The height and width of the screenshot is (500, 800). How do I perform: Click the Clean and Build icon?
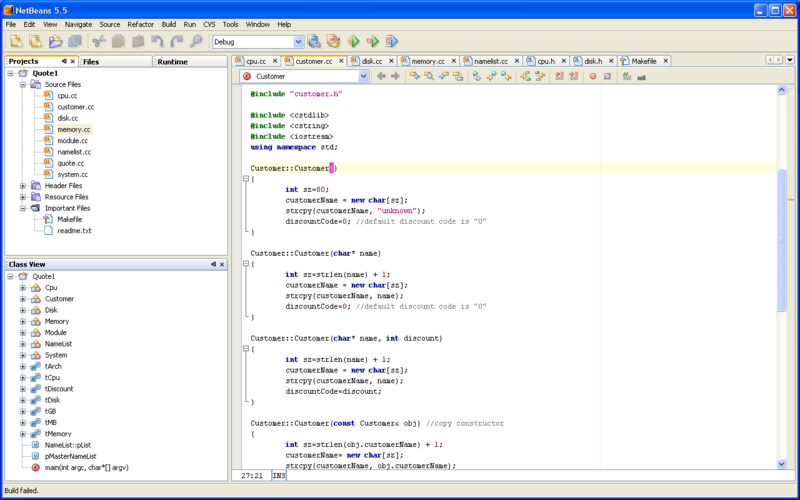click(x=333, y=42)
